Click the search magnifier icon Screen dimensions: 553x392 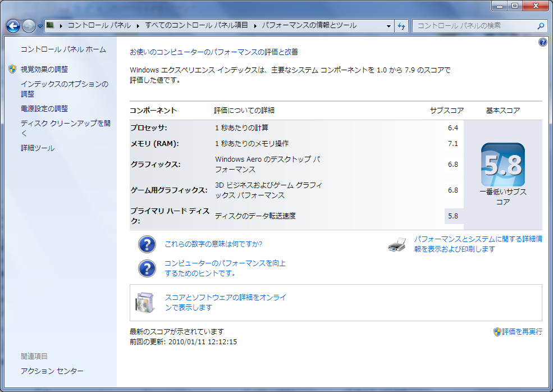click(x=540, y=26)
